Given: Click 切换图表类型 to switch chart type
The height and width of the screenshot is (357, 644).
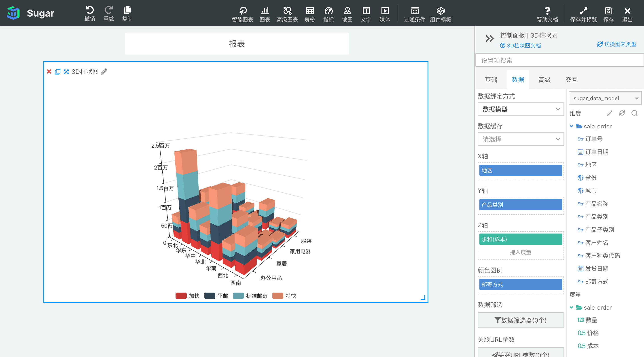Looking at the screenshot, I should 616,44.
